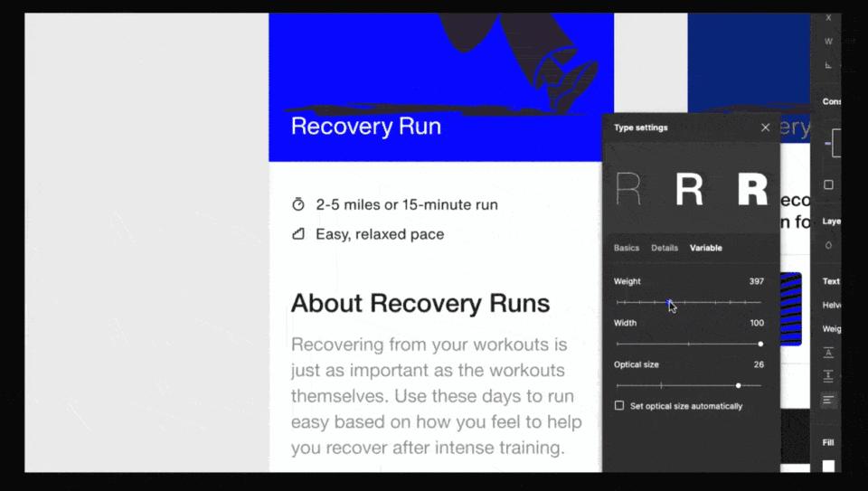Close the Type settings panel

point(765,127)
